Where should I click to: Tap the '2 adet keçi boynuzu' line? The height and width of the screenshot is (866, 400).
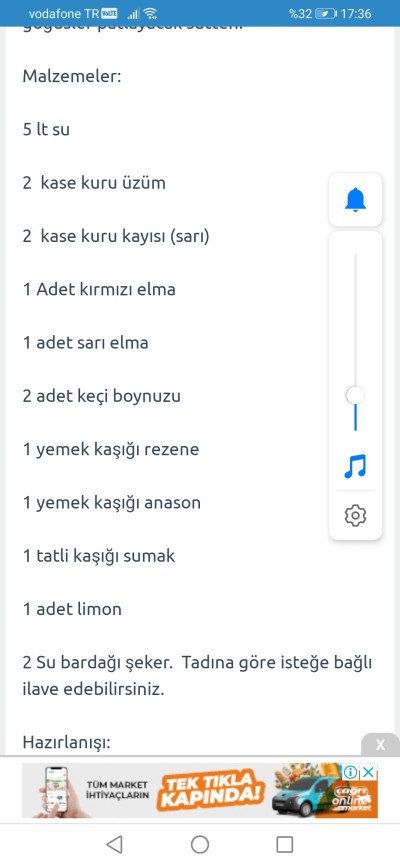(x=102, y=397)
